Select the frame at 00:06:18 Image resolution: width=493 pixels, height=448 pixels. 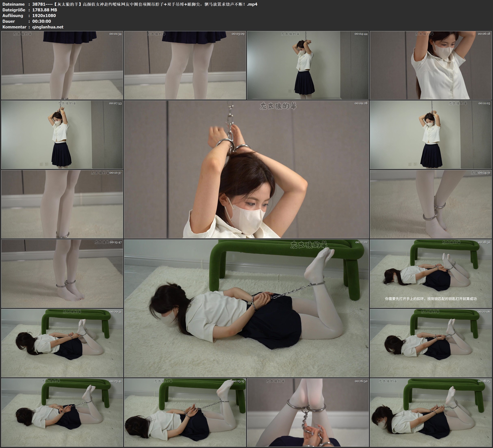[431, 65]
